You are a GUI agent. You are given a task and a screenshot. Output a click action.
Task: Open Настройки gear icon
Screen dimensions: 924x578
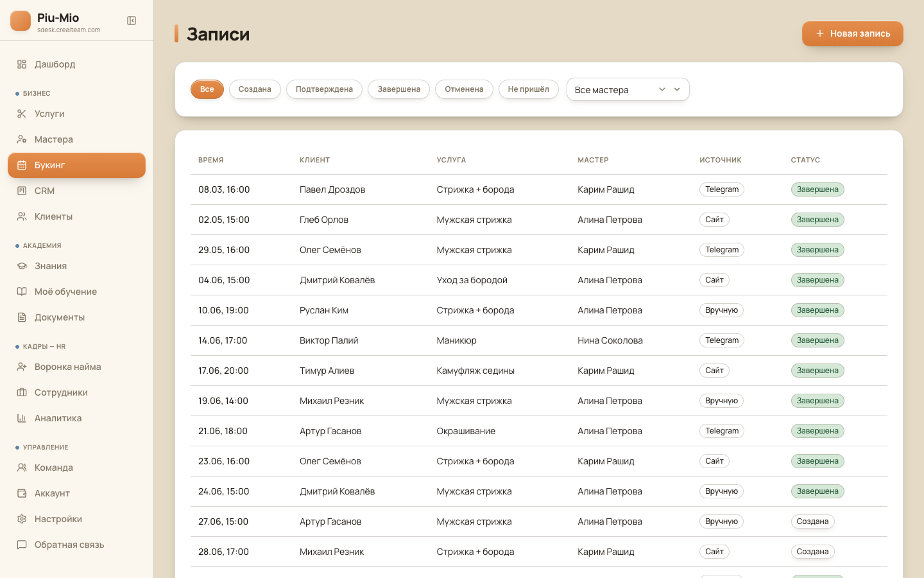click(22, 519)
